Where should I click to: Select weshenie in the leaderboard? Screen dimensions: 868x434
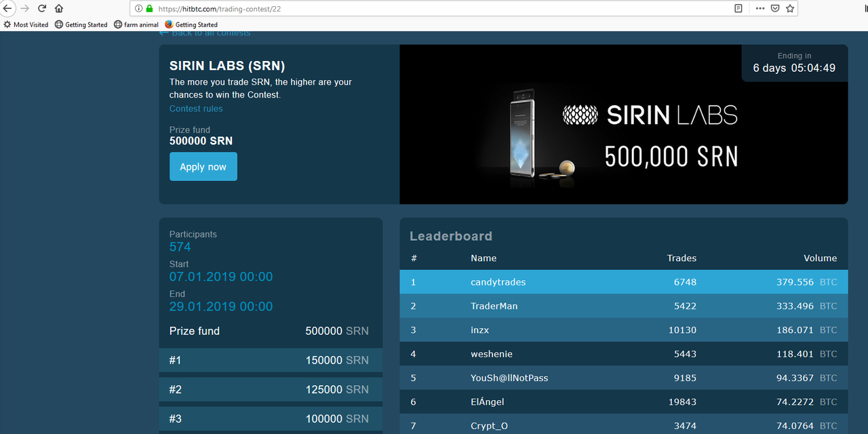coord(492,354)
